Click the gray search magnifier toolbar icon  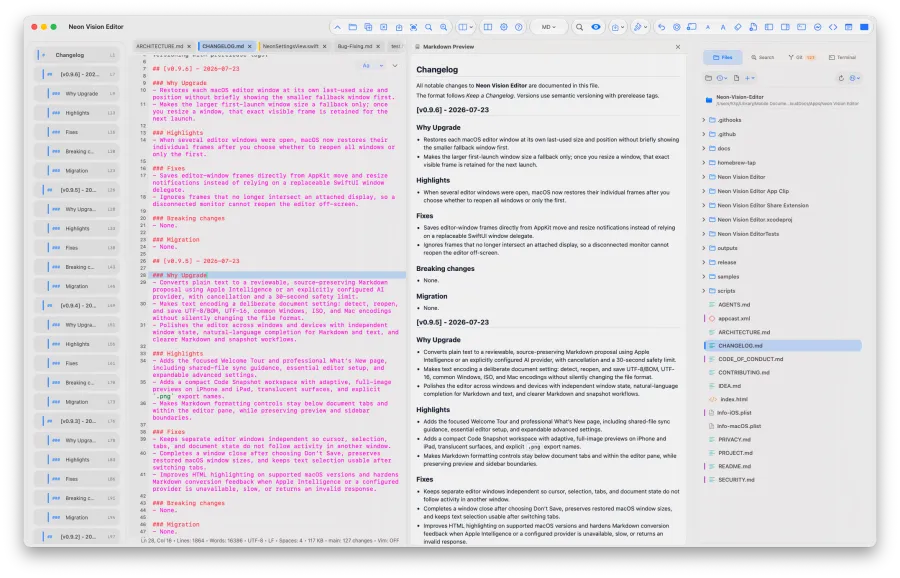pyautogui.click(x=579, y=27)
